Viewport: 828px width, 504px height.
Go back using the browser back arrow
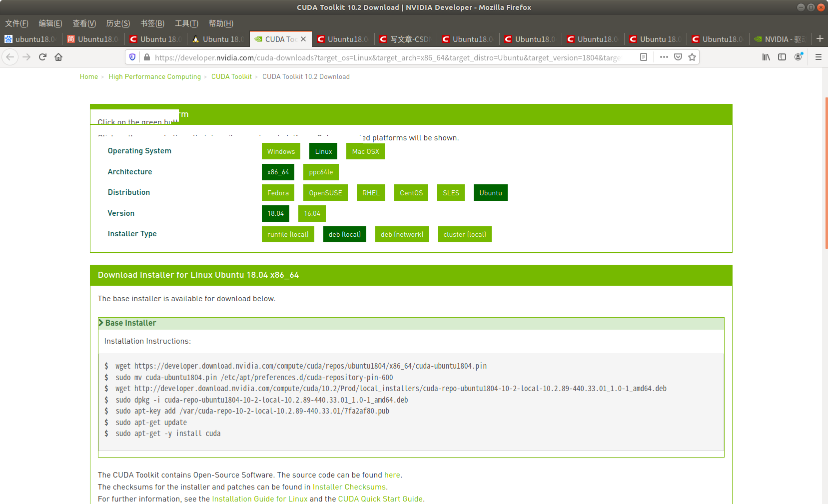click(10, 57)
